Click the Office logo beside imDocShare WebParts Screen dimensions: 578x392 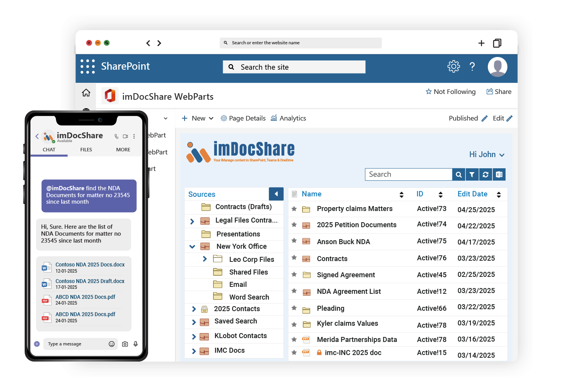click(110, 95)
